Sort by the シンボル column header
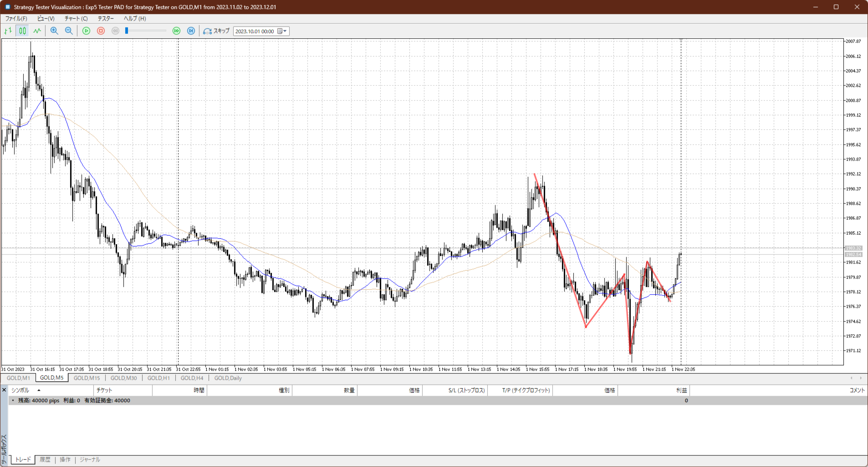Image resolution: width=868 pixels, height=467 pixels. (20, 390)
